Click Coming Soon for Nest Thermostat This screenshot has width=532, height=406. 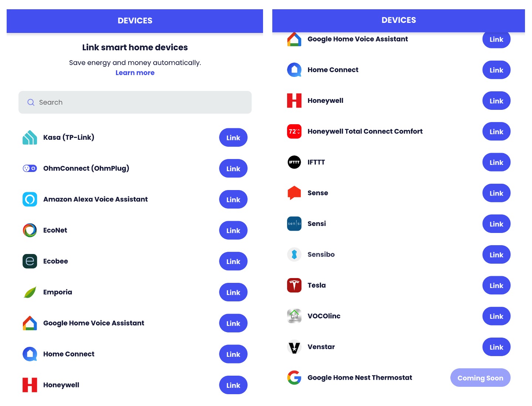(x=480, y=378)
